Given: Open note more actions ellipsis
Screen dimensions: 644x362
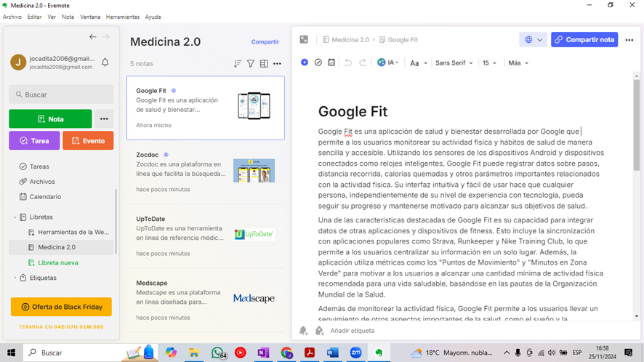Looking at the screenshot, I should coord(629,40).
